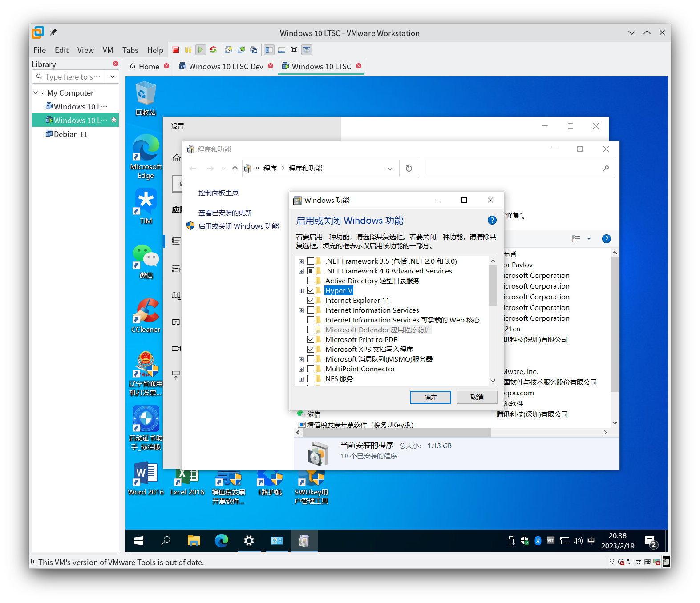
Task: Uncheck Microsoft Print to PDF
Action: click(x=311, y=340)
